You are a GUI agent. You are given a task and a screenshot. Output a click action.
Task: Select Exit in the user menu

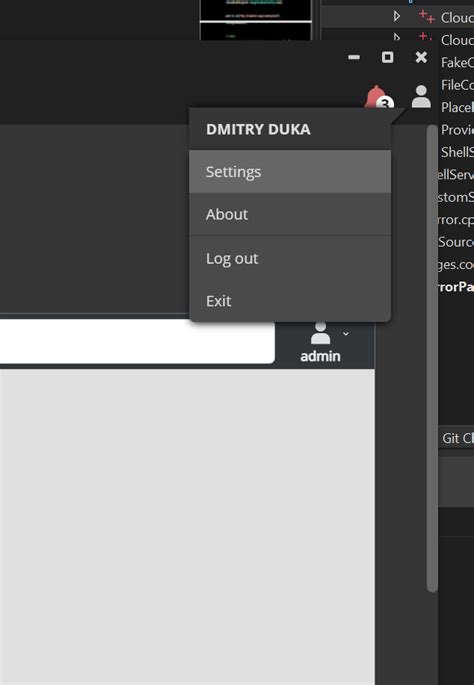coord(290,301)
